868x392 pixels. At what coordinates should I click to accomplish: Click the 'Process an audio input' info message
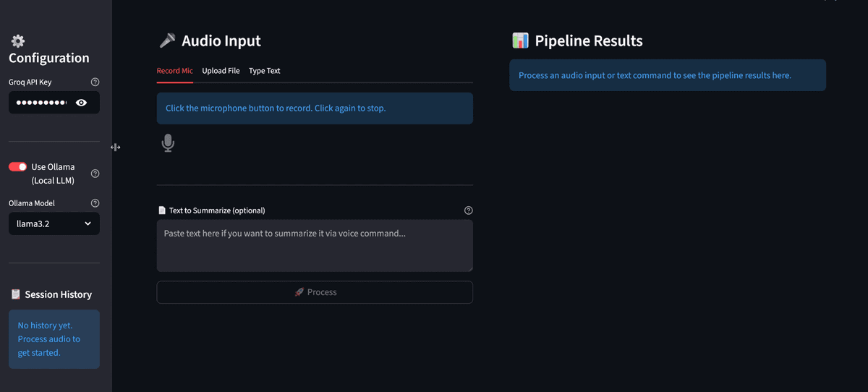point(668,75)
